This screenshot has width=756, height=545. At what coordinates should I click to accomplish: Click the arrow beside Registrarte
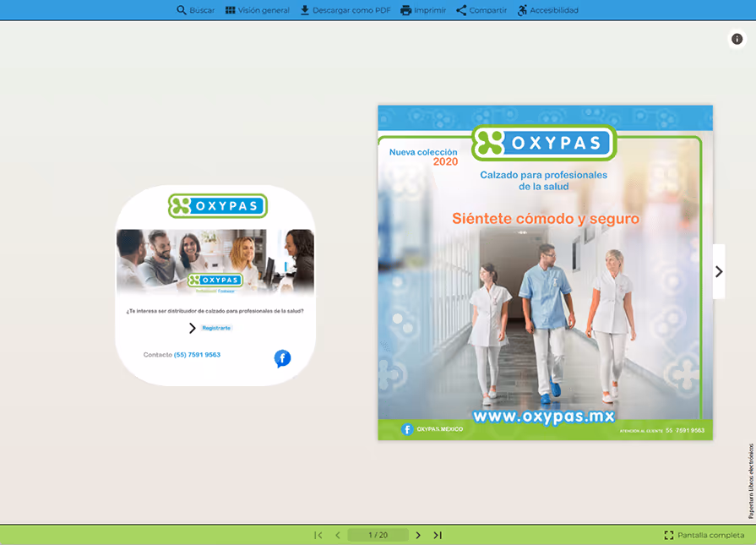click(192, 328)
